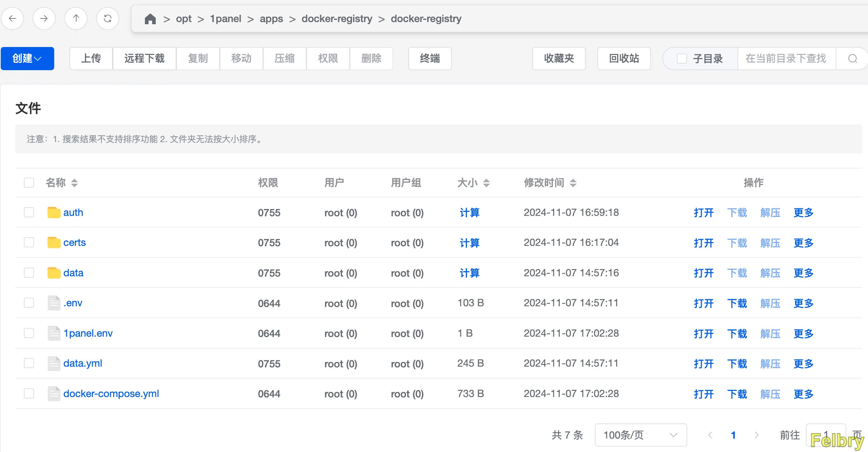Check the data folder row

coord(29,273)
